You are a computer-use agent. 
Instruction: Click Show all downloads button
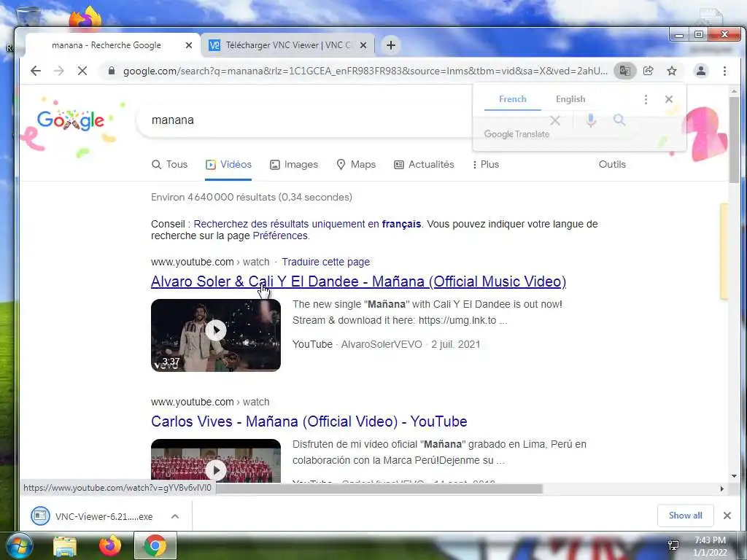685,516
